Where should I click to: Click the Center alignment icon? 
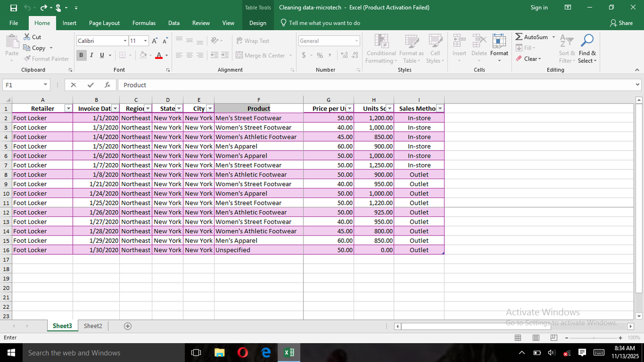[189, 55]
